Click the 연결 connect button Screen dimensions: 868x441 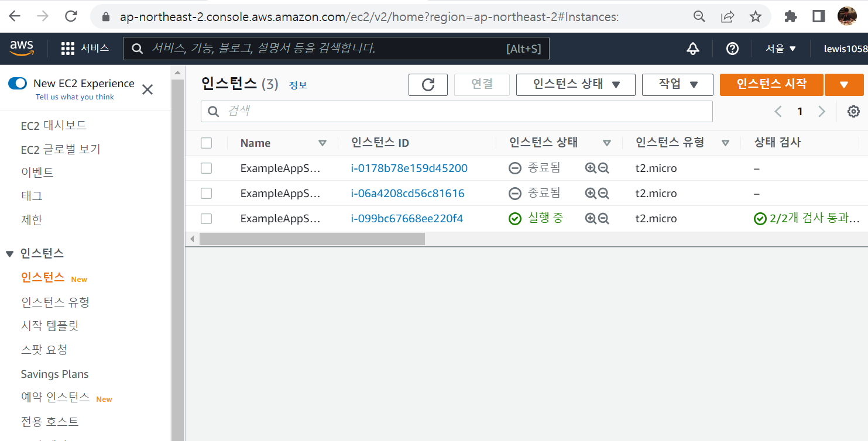482,85
